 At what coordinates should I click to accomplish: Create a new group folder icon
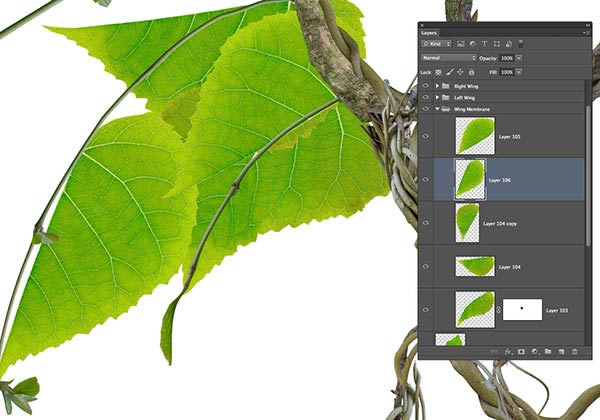pos(548,351)
